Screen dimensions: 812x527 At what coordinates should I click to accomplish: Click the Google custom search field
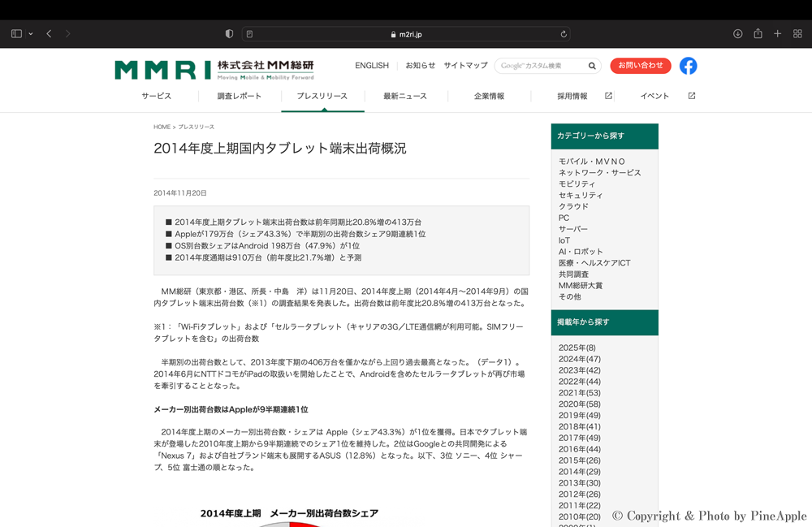pos(539,66)
